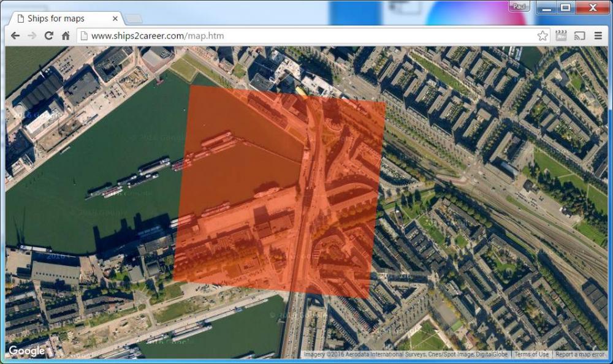Open a new browser tab
This screenshot has width=613, height=364.
pyautogui.click(x=134, y=19)
